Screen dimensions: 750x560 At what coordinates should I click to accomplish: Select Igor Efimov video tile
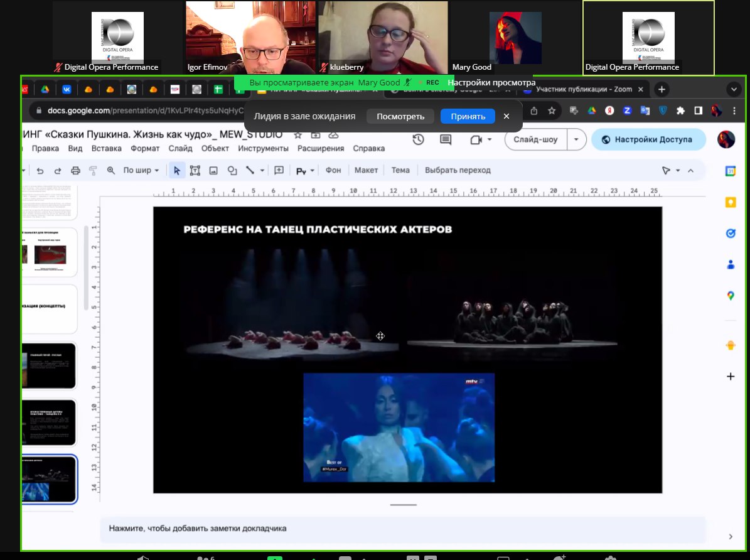250,38
